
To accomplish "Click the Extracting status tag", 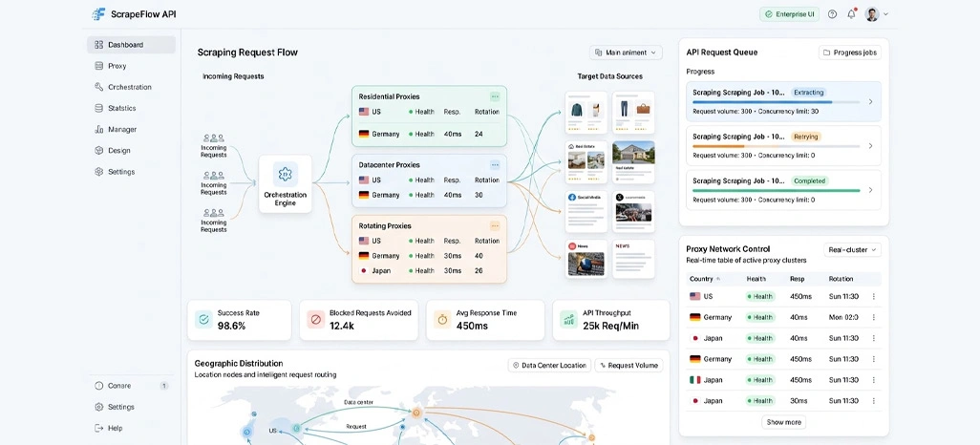I will click(809, 92).
